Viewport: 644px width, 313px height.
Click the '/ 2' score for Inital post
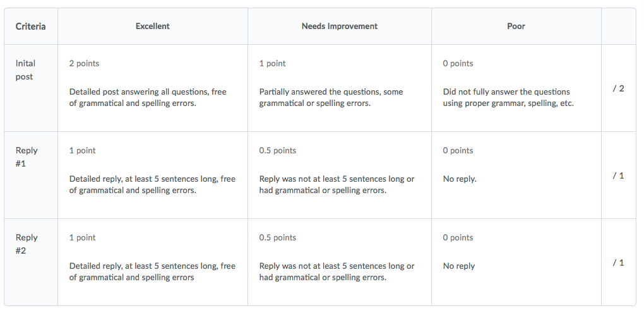pyautogui.click(x=618, y=88)
